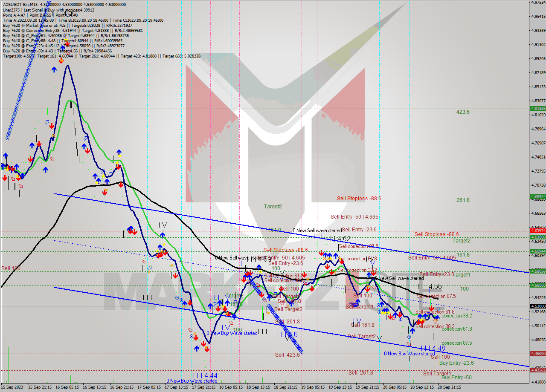Click the red 4.43562 price tag on axis
This screenshot has width=546, height=392.
[x=538, y=370]
